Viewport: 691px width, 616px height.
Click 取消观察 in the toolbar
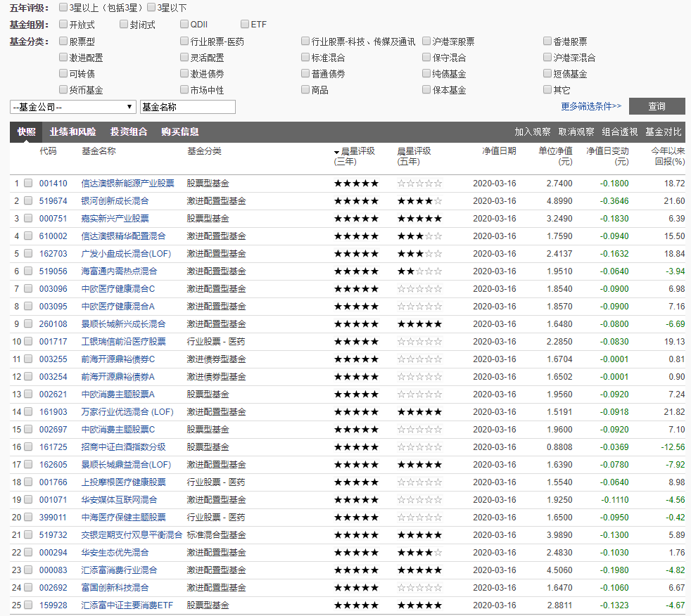(576, 131)
